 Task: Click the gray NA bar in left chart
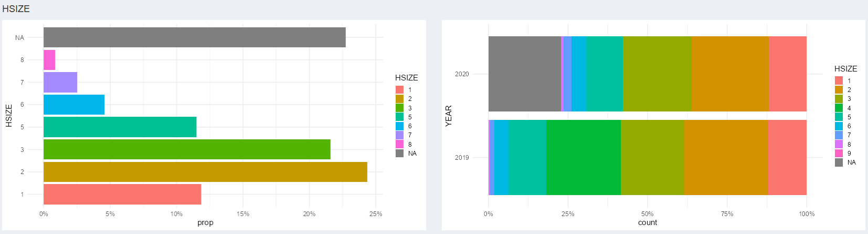click(x=194, y=37)
